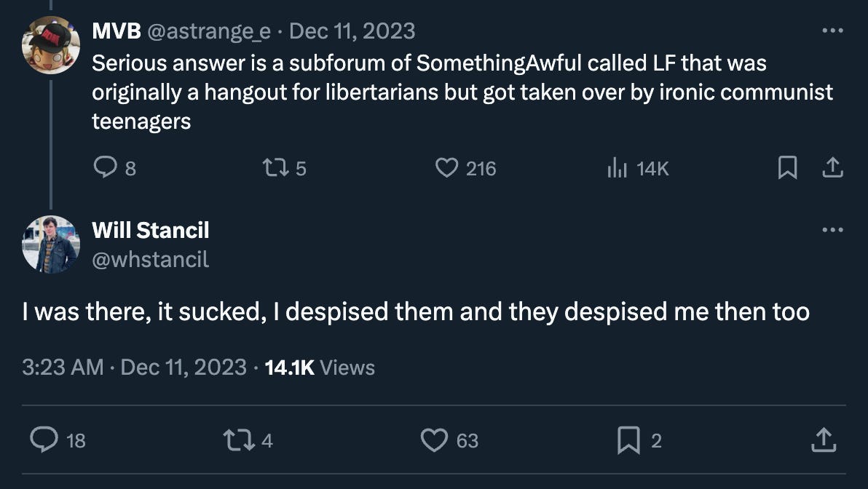The height and width of the screenshot is (489, 868).
Task: Open more options for Will Stancil's tweet
Action: 832,229
